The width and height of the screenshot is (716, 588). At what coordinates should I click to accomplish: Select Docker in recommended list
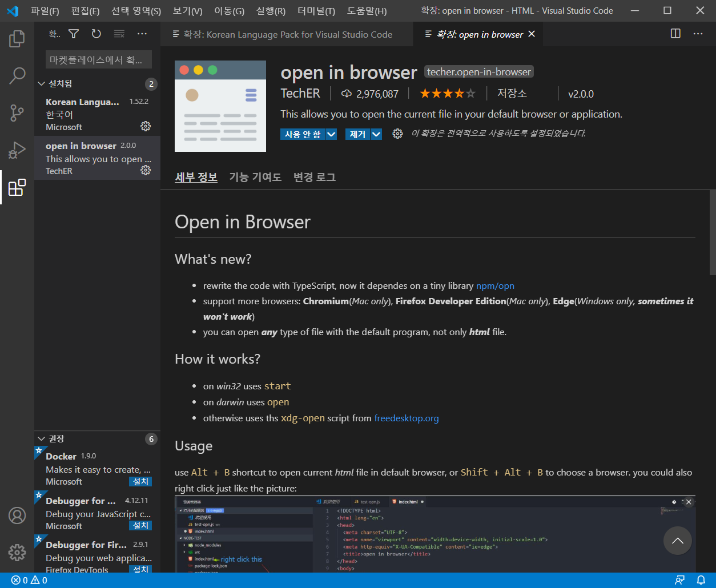[x=97, y=469]
